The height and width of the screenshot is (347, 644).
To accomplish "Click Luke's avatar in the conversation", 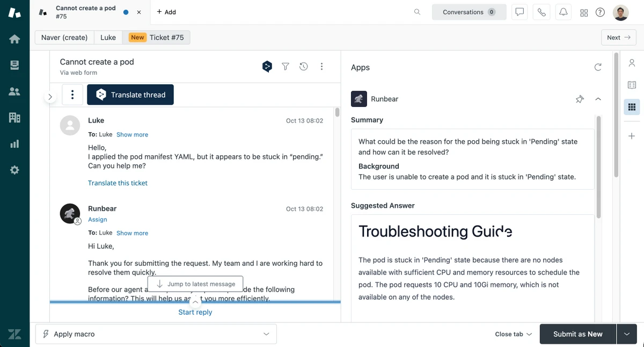I will [70, 125].
